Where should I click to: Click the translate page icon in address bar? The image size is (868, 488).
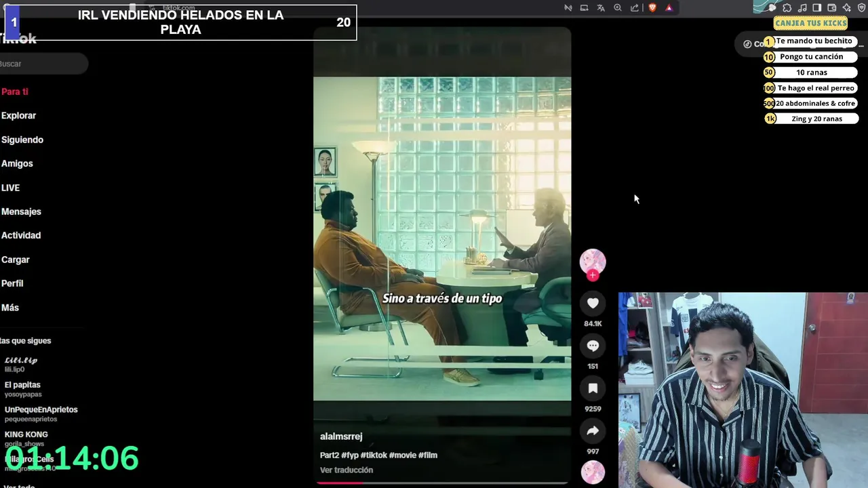tap(601, 8)
